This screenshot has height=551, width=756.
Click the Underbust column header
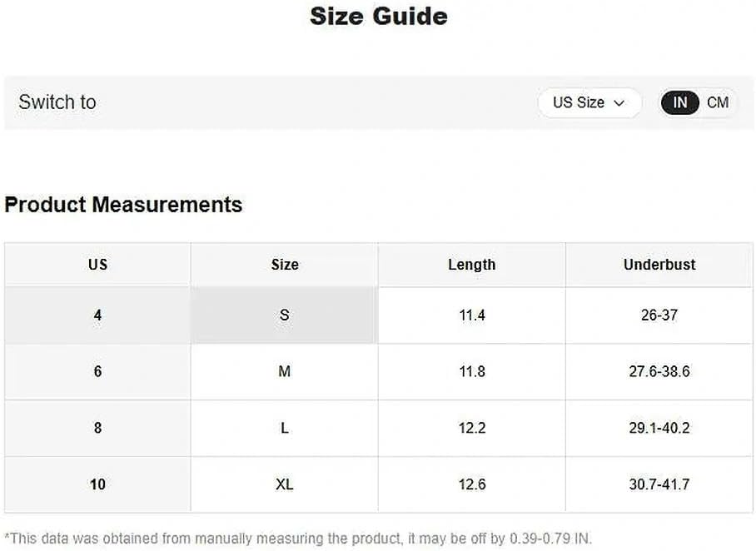659,265
